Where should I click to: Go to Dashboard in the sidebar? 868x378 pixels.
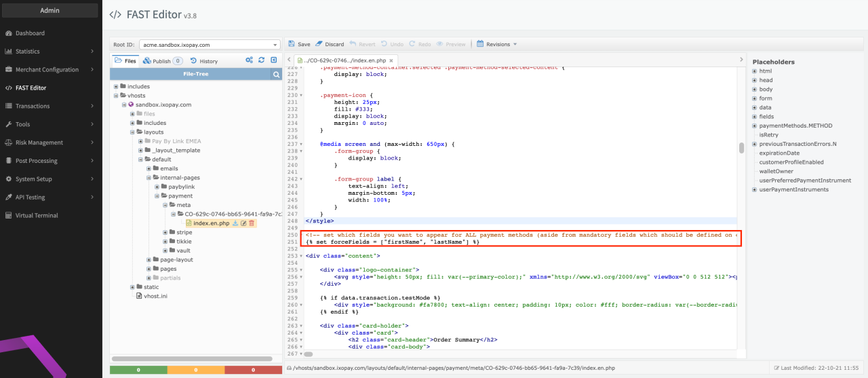30,33
